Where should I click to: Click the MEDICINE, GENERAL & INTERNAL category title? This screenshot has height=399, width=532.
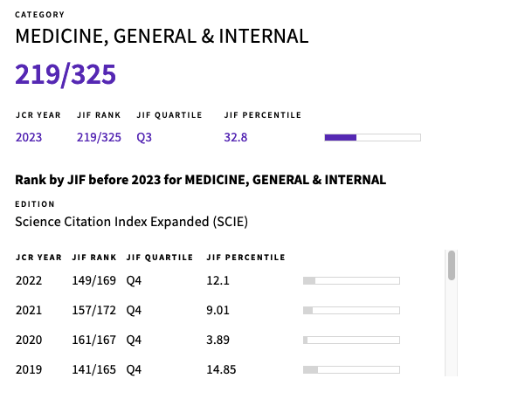(162, 37)
